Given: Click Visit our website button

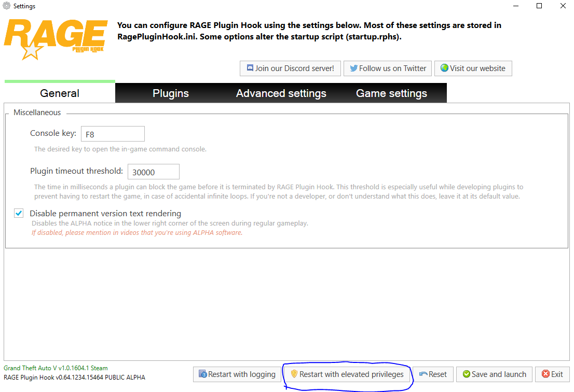Looking at the screenshot, I should click(473, 68).
